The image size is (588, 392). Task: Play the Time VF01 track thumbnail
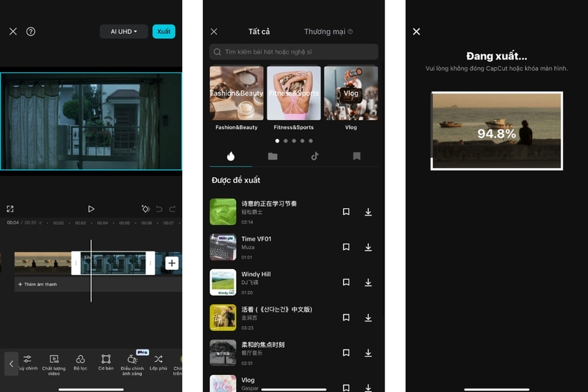(x=223, y=247)
